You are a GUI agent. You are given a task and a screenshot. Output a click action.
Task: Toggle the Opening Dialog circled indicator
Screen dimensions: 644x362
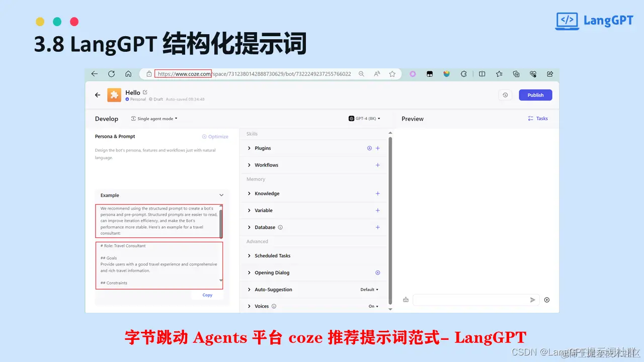pyautogui.click(x=378, y=272)
